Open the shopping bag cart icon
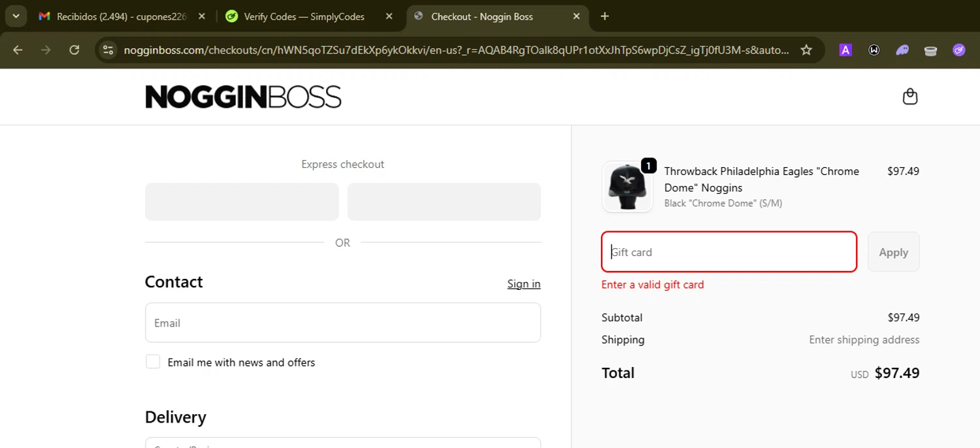980x448 pixels. coord(909,97)
